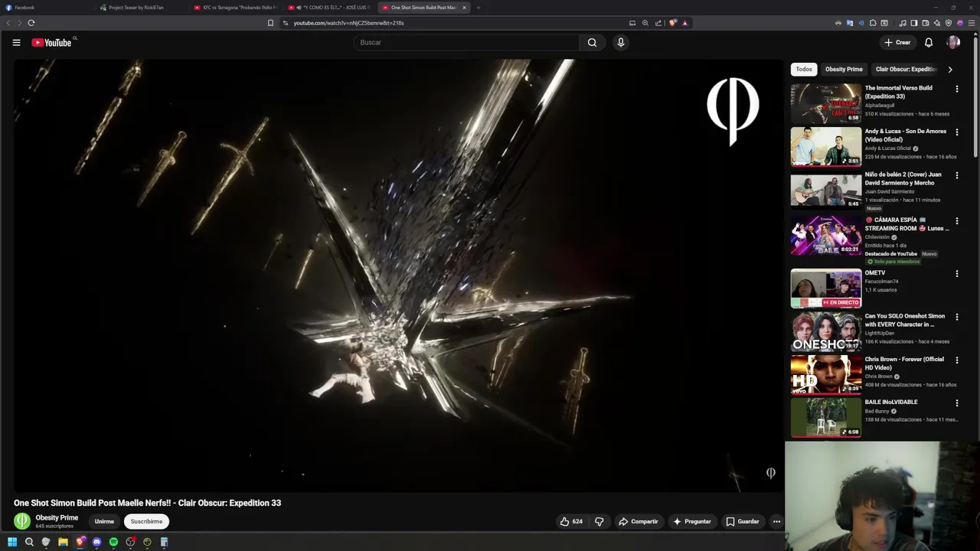Switch to the Project Teaser by RickiE7an tab
This screenshot has width=980, height=551.
tap(142, 8)
